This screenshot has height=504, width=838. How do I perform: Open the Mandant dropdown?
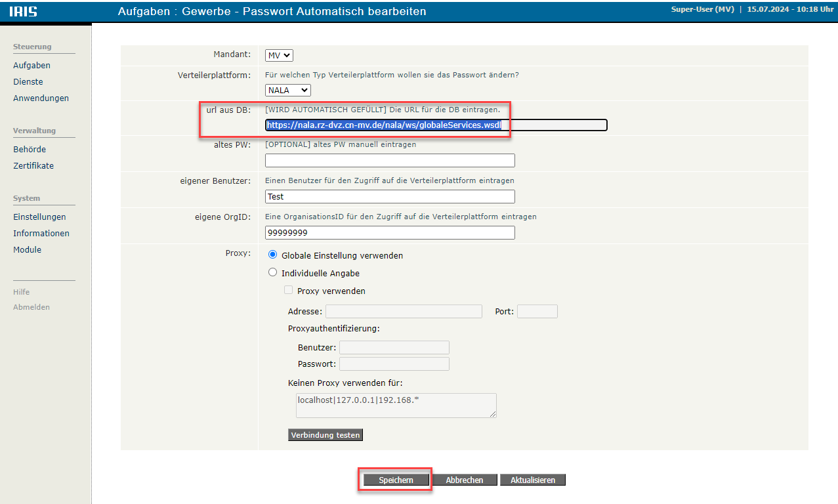279,56
